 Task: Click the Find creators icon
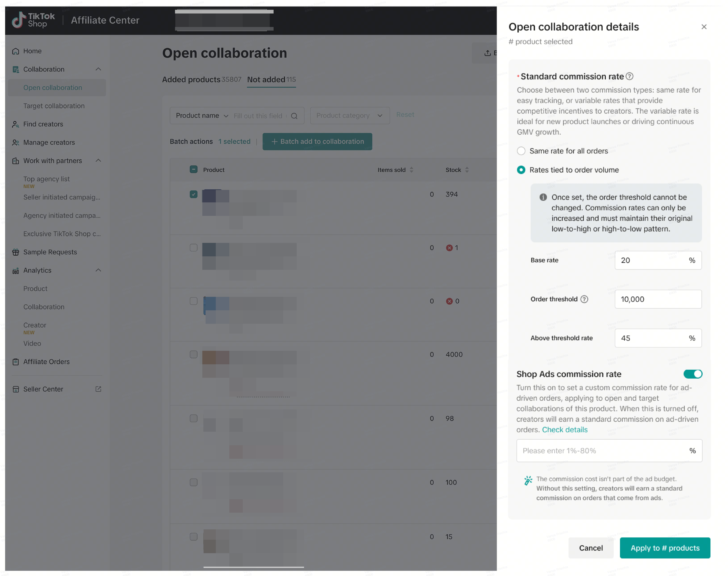16,124
